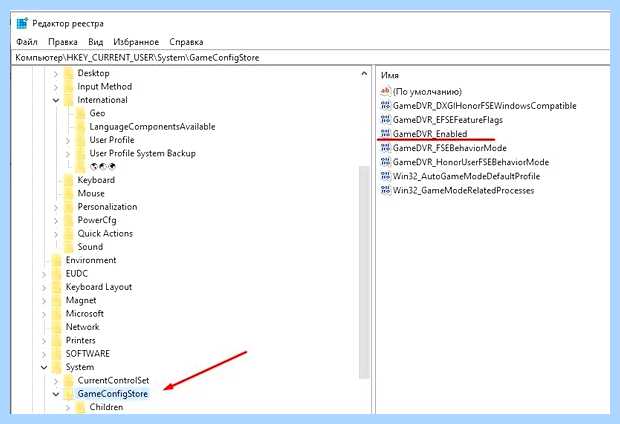Select the Keyboard folder icon
This screenshot has width=620, height=424.
point(68,180)
